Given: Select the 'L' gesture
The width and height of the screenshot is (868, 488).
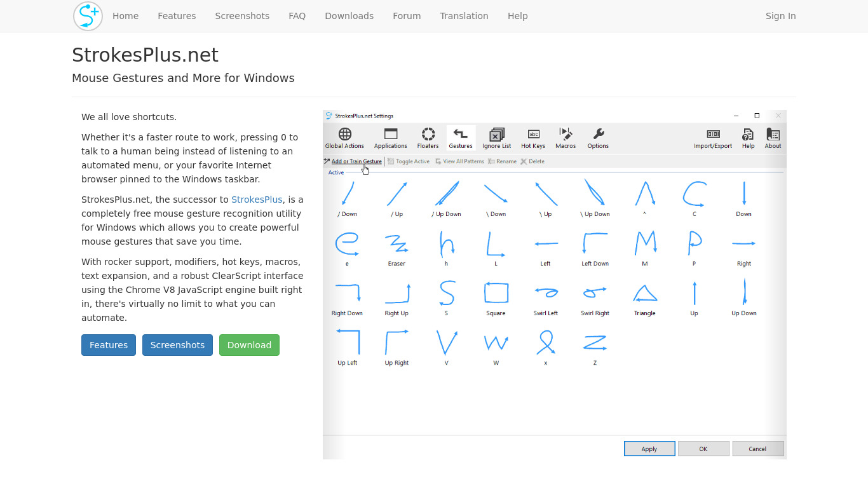Looking at the screenshot, I should (496, 248).
